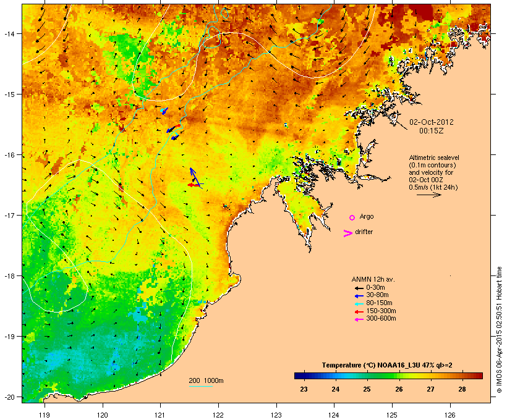Click the Temperature NOAA16_L3U colorbar title
Image resolution: width=507 pixels, height=420 pixels.
click(387, 366)
